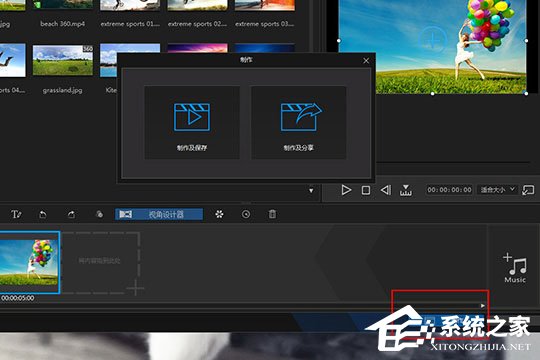Select extreme sports 01 media label
The image size is (540, 360).
(130, 24)
